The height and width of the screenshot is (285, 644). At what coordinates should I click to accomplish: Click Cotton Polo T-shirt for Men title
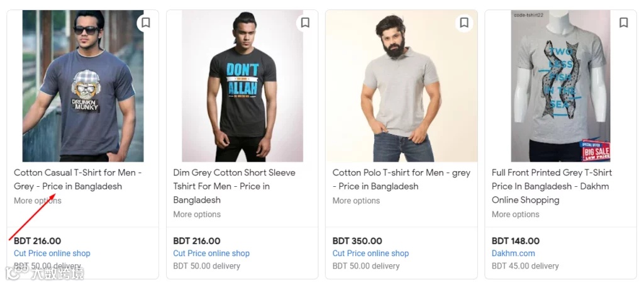pyautogui.click(x=401, y=179)
